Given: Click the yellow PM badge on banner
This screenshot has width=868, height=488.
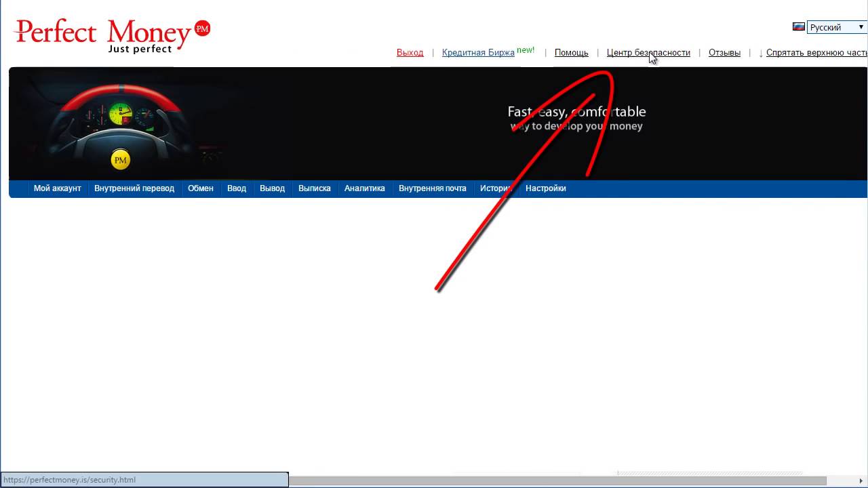Looking at the screenshot, I should 120,160.
